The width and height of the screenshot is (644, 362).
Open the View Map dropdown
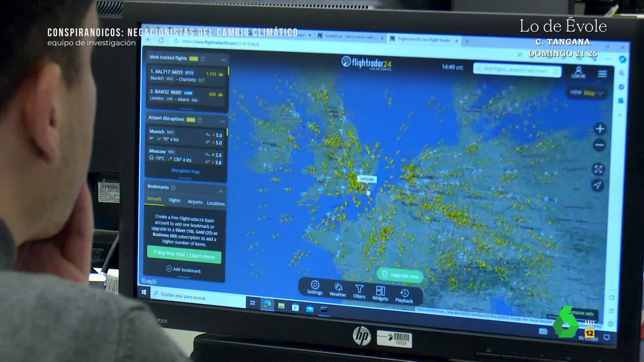click(x=587, y=93)
